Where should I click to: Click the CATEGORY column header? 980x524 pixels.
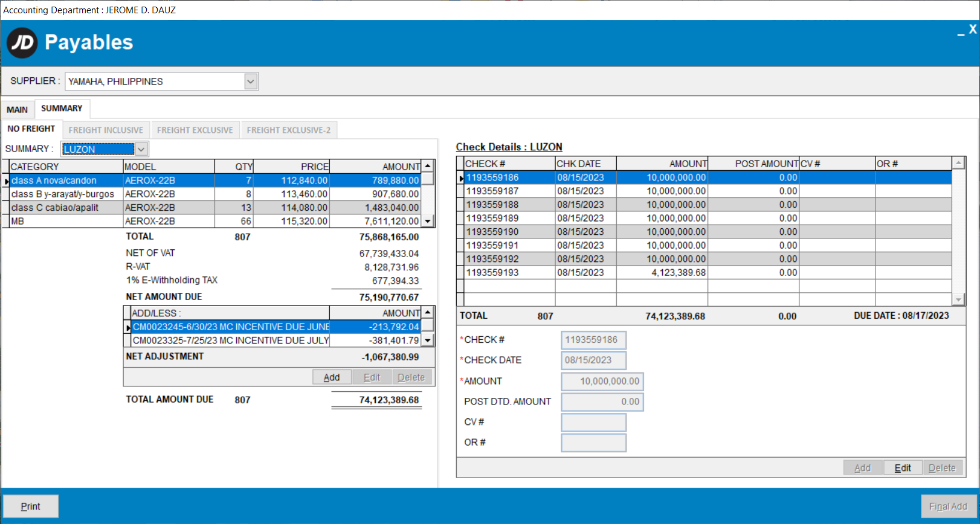tap(66, 167)
